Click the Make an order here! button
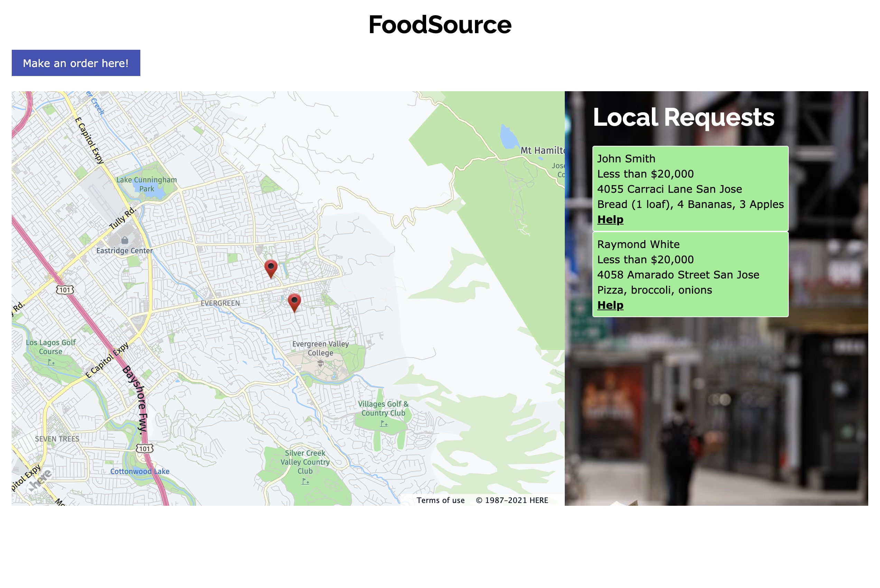This screenshot has width=880, height=588. pyautogui.click(x=76, y=63)
